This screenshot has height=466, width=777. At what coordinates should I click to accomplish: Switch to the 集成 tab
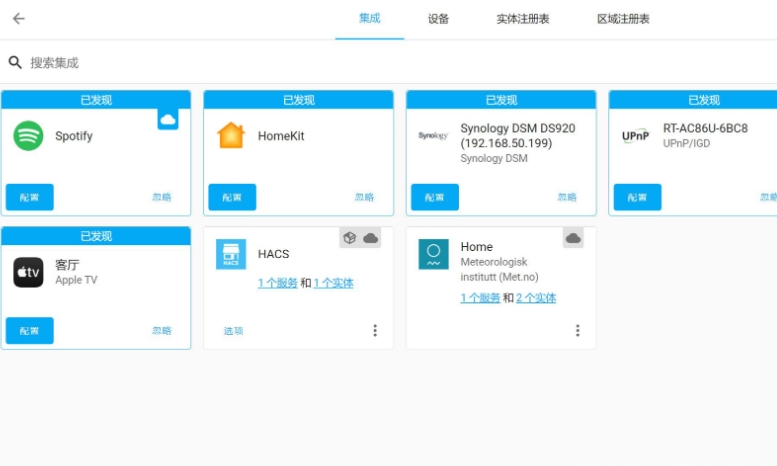370,19
